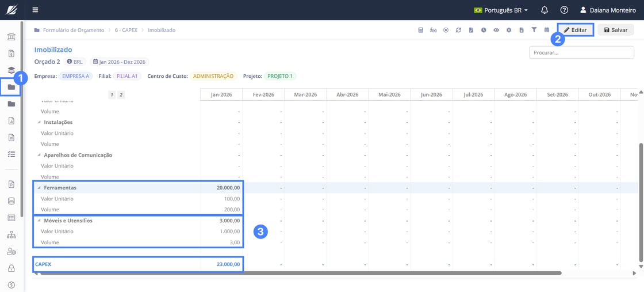
Task: Click the Jun-2026 column header
Action: point(431,94)
